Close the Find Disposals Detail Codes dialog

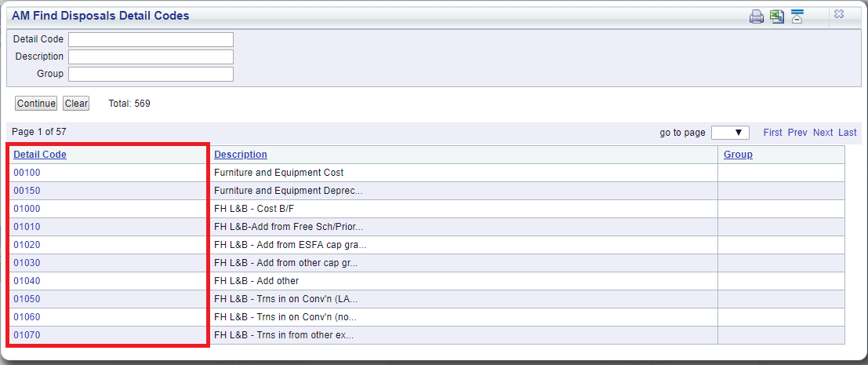(x=839, y=14)
